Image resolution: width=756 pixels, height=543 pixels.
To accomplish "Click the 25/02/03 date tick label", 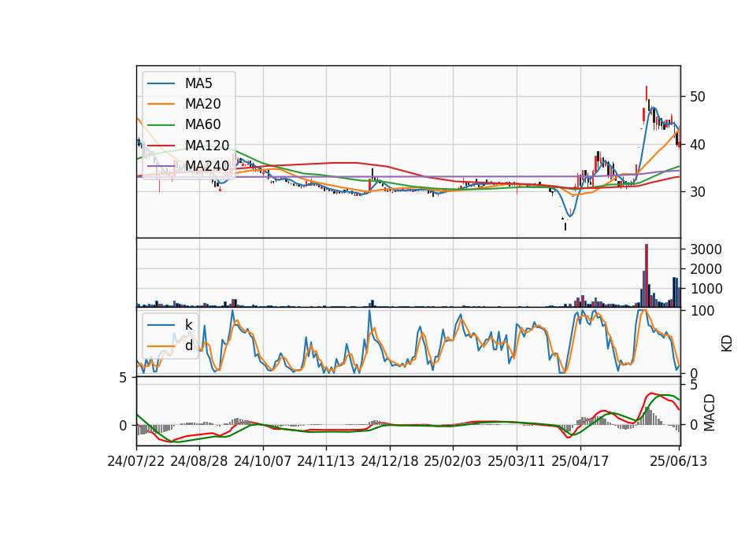I will tap(453, 462).
